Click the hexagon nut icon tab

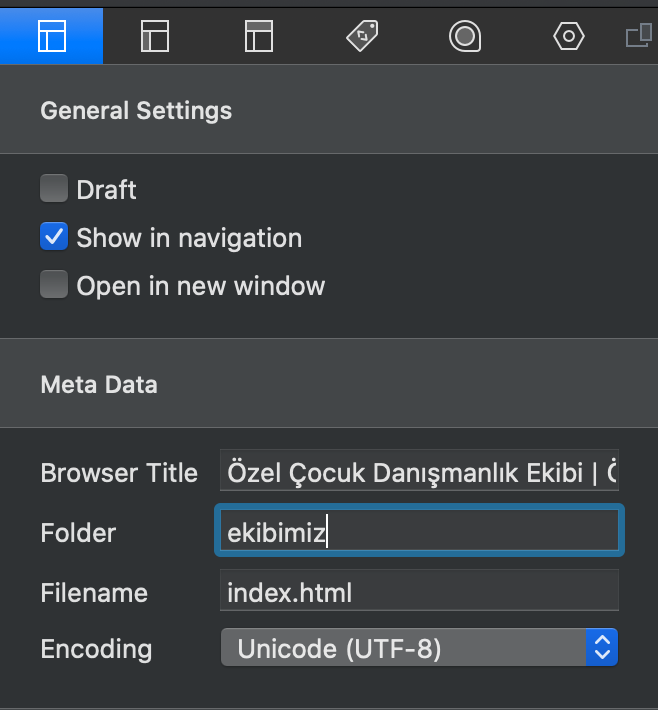(x=568, y=37)
